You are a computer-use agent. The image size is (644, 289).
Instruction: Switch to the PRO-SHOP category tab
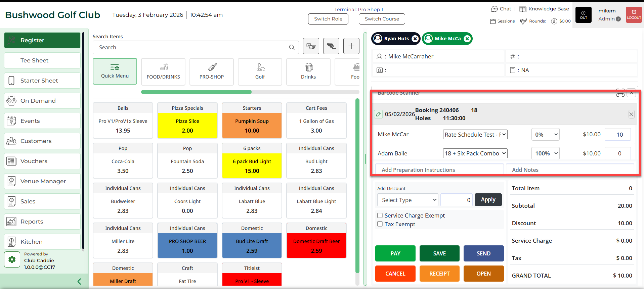[212, 71]
